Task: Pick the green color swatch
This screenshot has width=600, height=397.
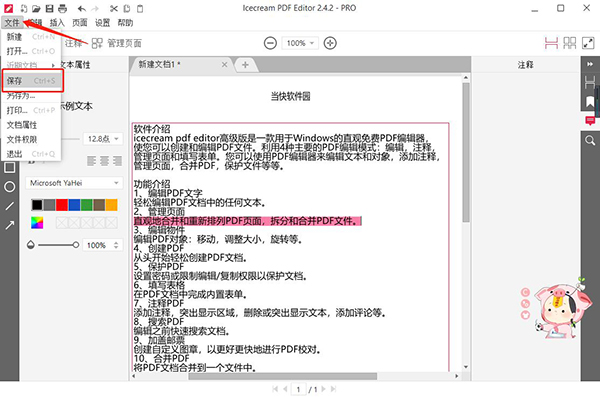Action: pyautogui.click(x=86, y=204)
